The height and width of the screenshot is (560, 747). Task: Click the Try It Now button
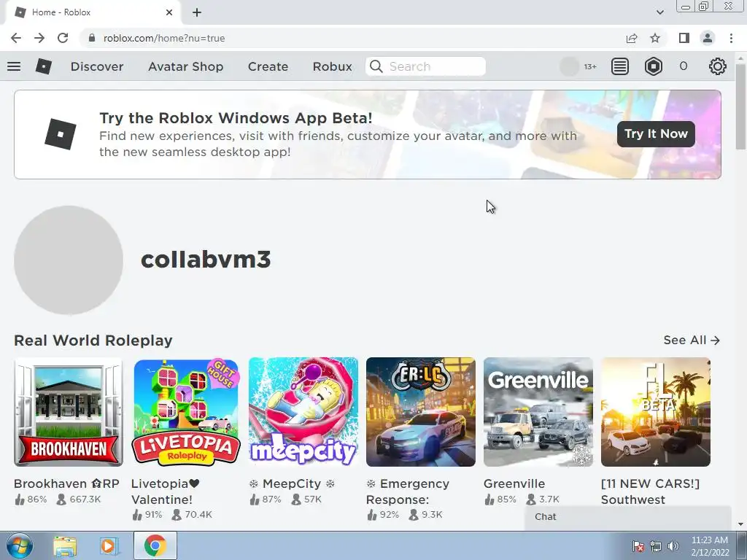pos(656,134)
